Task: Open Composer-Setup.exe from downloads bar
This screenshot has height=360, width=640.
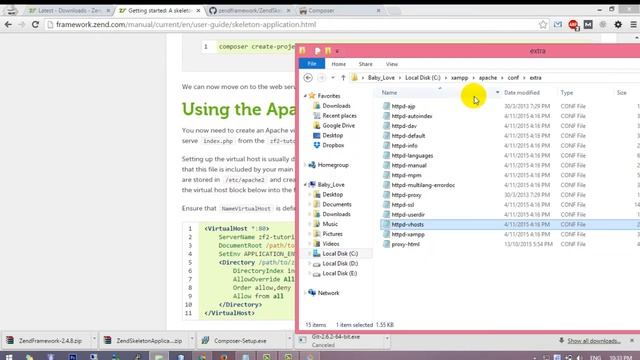Action: click(x=240, y=340)
